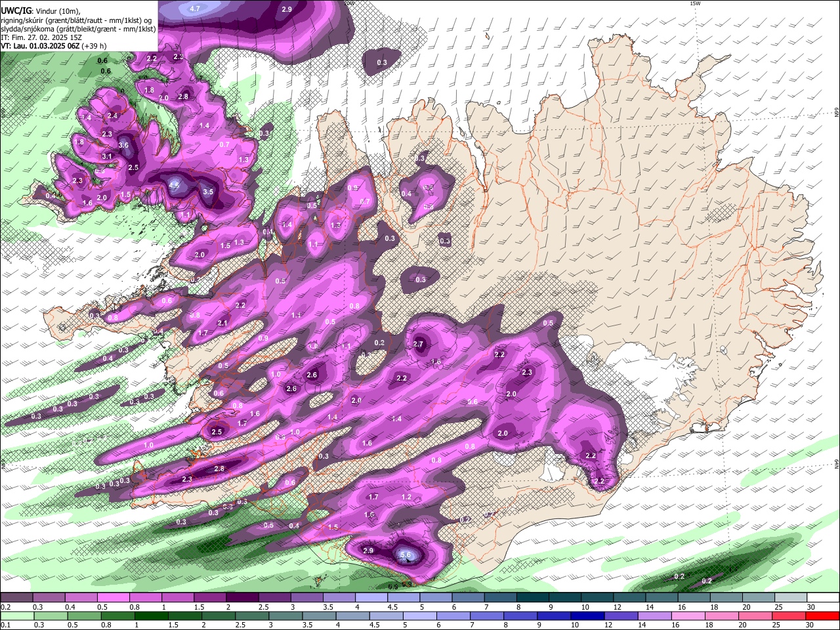The image size is (840, 630).
Task: Click the 5.6 precipitation peak label
Action: (406, 555)
